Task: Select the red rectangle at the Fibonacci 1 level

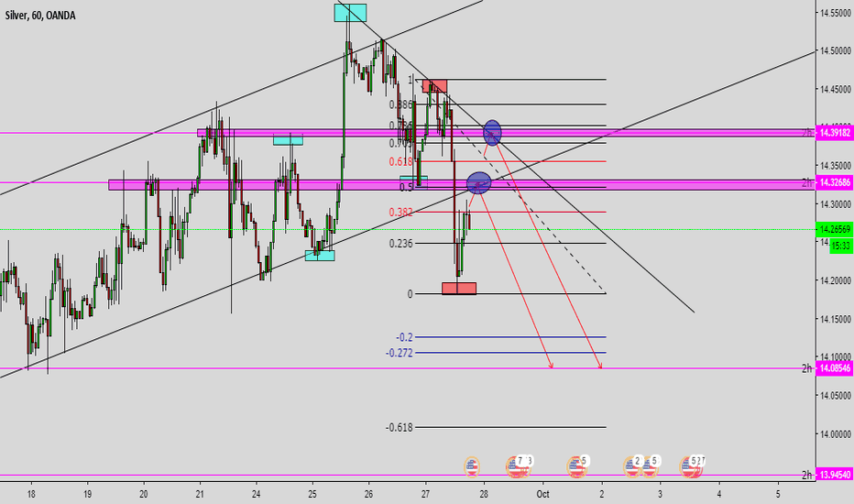Action: click(434, 86)
